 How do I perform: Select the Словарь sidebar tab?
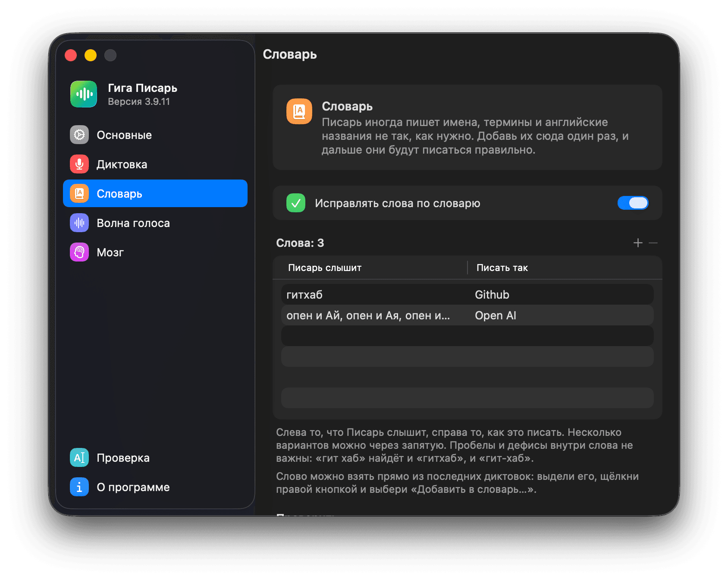pos(155,194)
